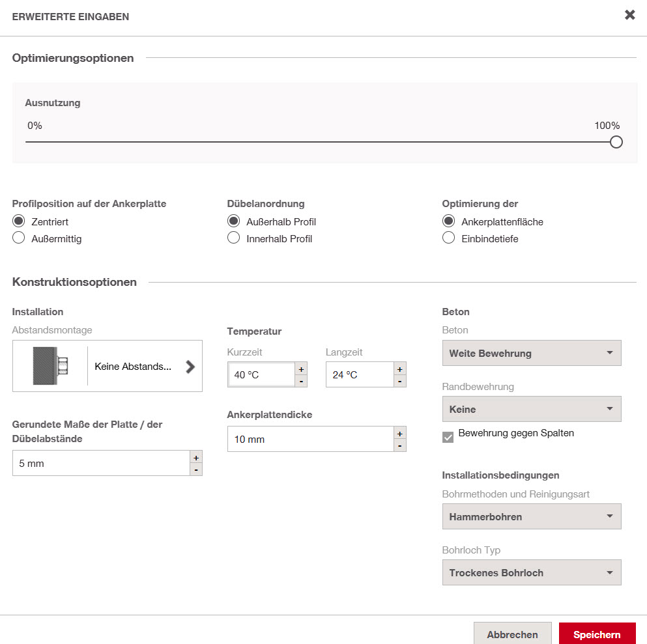Increase Langzeit temperature with plus
The width and height of the screenshot is (647, 644).
[x=400, y=369]
